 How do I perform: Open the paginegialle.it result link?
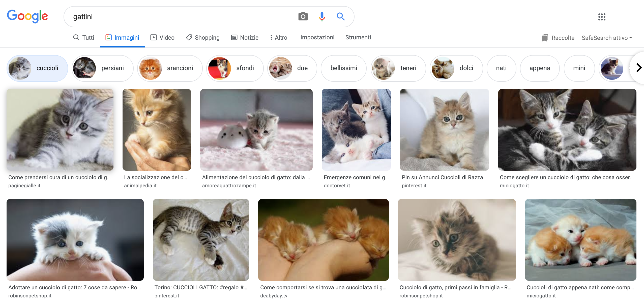tap(24, 186)
